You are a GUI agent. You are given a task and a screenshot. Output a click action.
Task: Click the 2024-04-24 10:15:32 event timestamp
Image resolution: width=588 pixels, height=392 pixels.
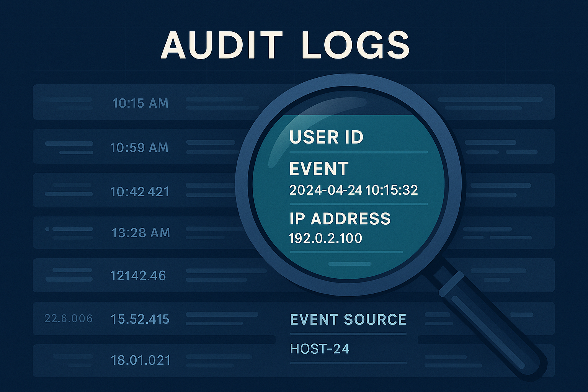tap(353, 190)
